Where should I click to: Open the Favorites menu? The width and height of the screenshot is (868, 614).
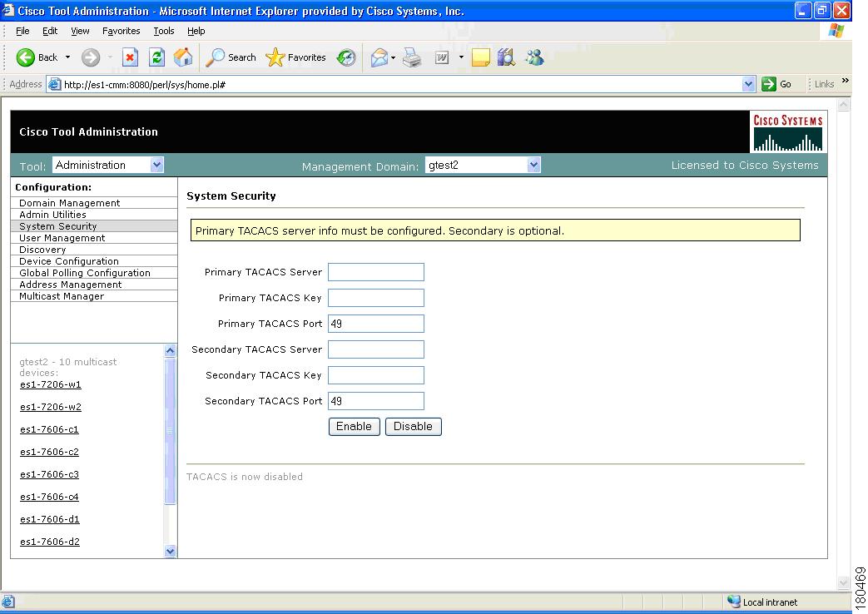(122, 31)
